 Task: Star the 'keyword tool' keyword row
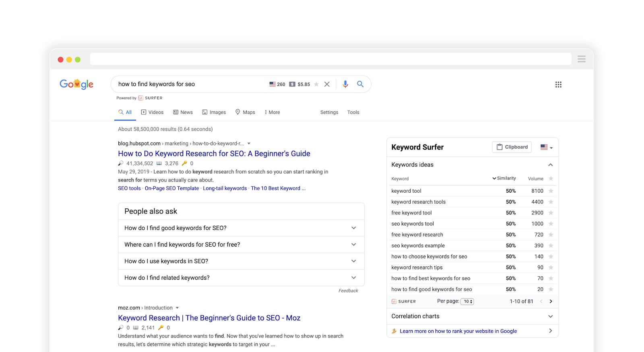point(551,191)
